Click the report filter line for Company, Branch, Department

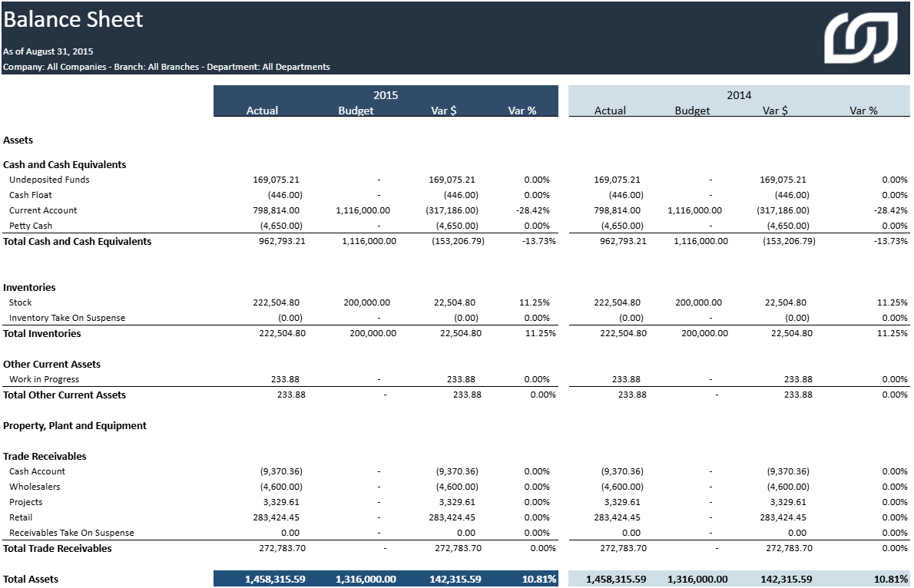click(x=167, y=67)
